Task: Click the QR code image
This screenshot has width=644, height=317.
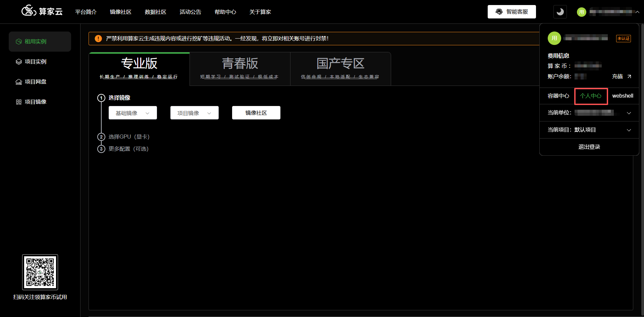Action: point(40,272)
